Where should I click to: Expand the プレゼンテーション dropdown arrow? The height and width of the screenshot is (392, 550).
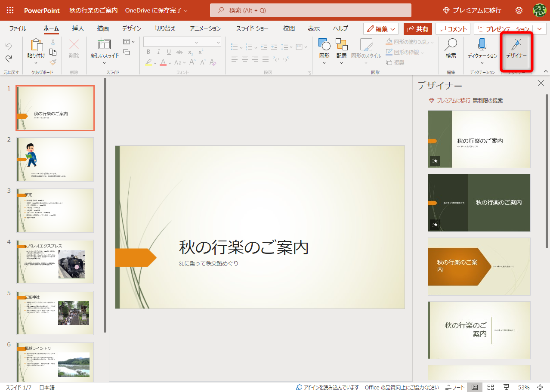(x=540, y=29)
